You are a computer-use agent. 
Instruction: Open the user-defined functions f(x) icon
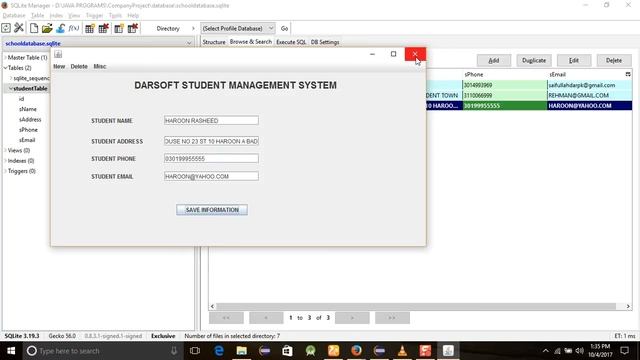[73, 28]
